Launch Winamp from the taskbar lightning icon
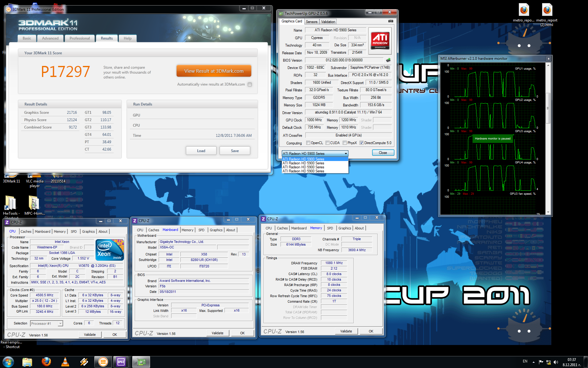Viewport: 588px width, 368px height. [x=84, y=362]
